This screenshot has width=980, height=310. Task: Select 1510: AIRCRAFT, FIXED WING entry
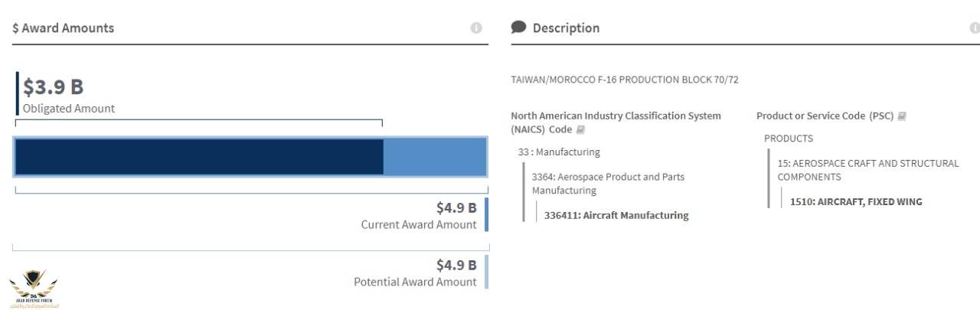pyautogui.click(x=856, y=202)
